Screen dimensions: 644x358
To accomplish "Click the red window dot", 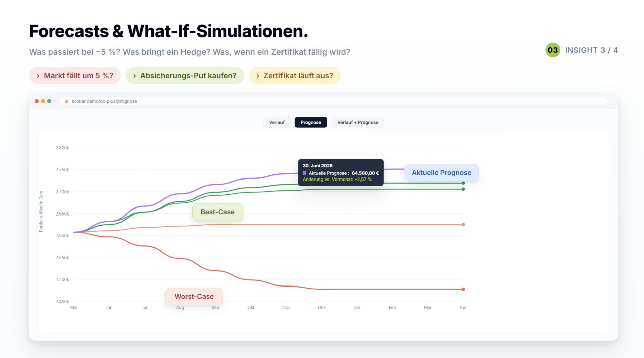I will point(37,101).
